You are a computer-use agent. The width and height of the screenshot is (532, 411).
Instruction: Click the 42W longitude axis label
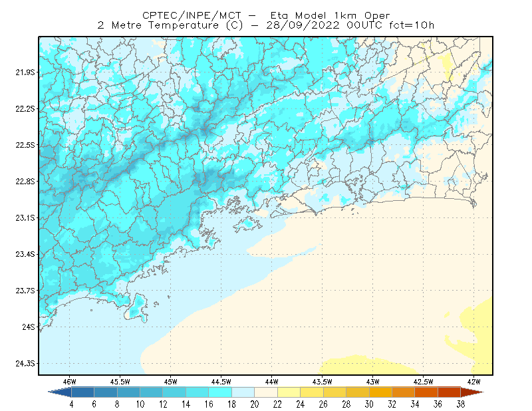tap(473, 382)
